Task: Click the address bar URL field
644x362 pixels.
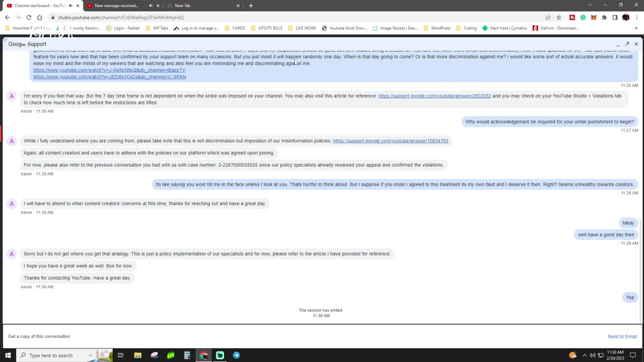Action: [297, 18]
